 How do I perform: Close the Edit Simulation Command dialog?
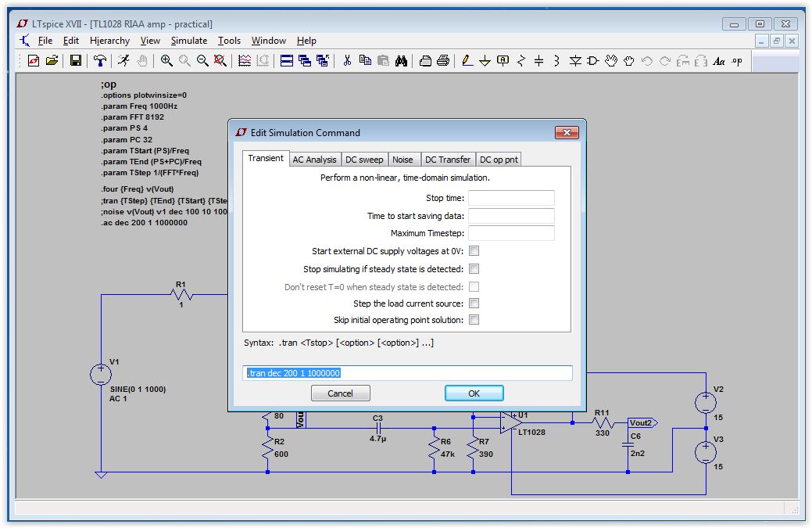pos(567,133)
